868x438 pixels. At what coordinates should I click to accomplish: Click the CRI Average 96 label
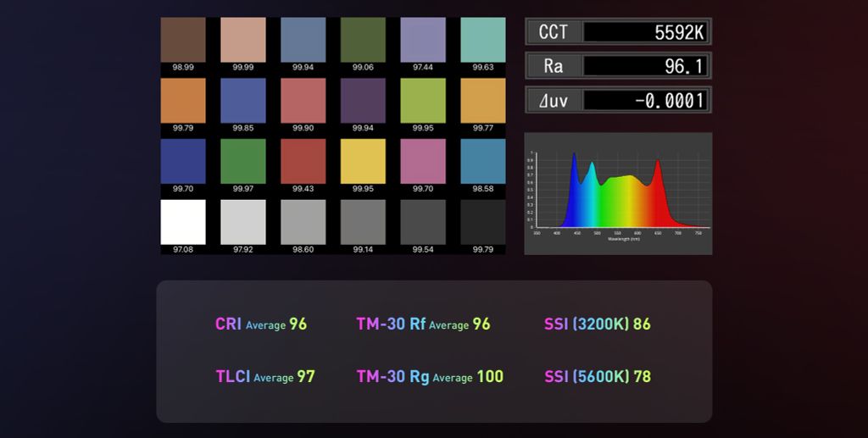(261, 324)
